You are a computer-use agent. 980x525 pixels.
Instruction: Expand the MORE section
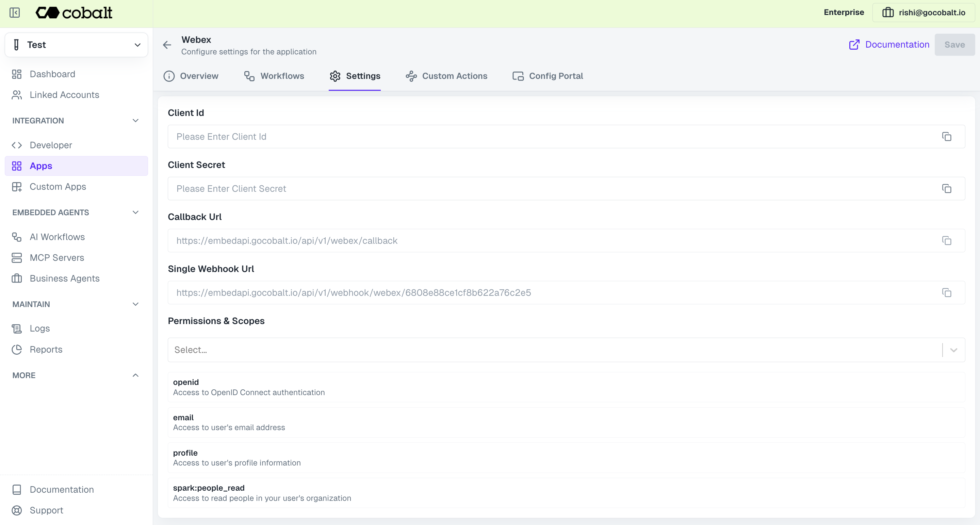(135, 376)
